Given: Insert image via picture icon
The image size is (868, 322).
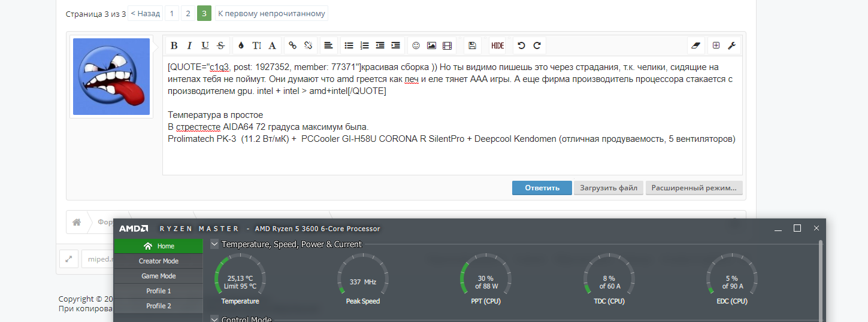Looking at the screenshot, I should point(431,45).
